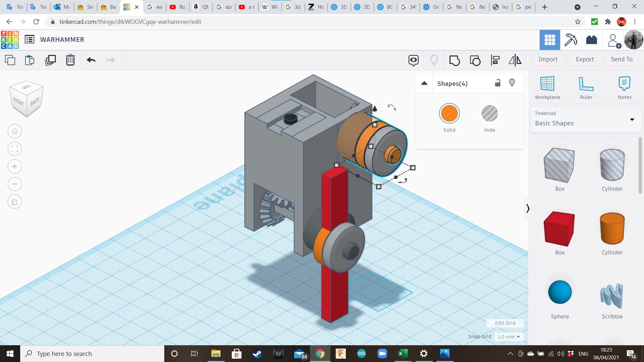Viewport: 644px width, 362px height.
Task: Collapse the Shapes(4) inspector panel
Action: [424, 83]
